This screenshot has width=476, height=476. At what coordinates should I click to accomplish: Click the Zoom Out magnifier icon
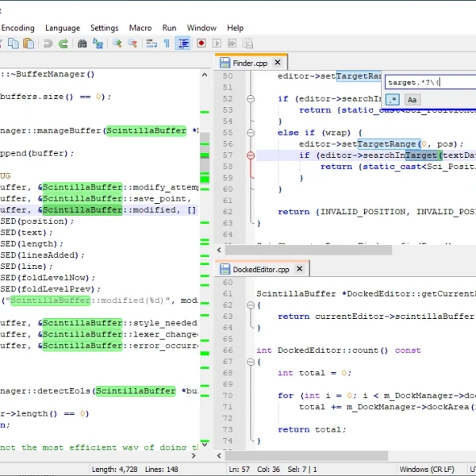coord(132,44)
